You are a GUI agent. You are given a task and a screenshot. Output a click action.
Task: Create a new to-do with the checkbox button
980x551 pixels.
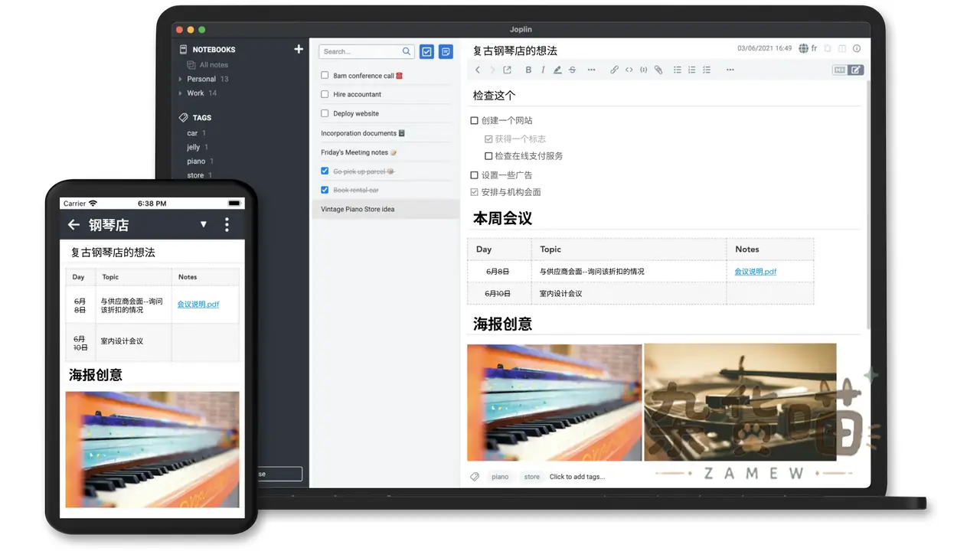click(x=427, y=51)
